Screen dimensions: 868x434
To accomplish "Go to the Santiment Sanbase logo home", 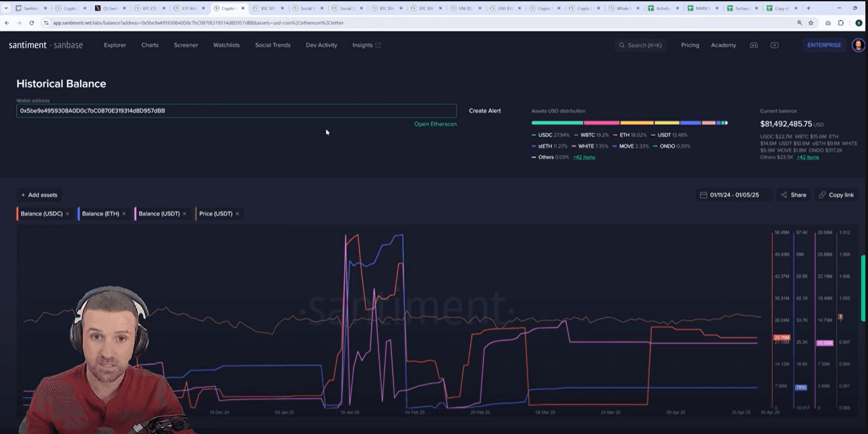I will [46, 45].
